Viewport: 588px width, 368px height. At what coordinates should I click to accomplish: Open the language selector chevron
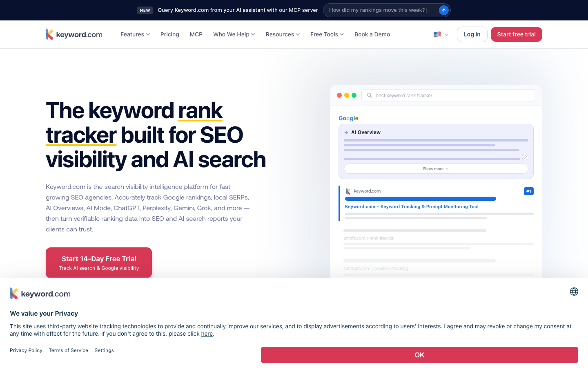click(447, 35)
